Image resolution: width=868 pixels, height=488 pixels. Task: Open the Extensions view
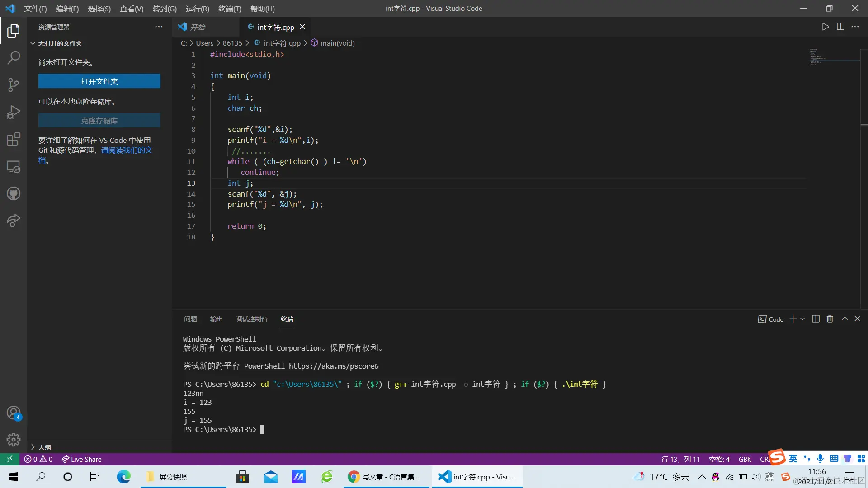click(14, 139)
